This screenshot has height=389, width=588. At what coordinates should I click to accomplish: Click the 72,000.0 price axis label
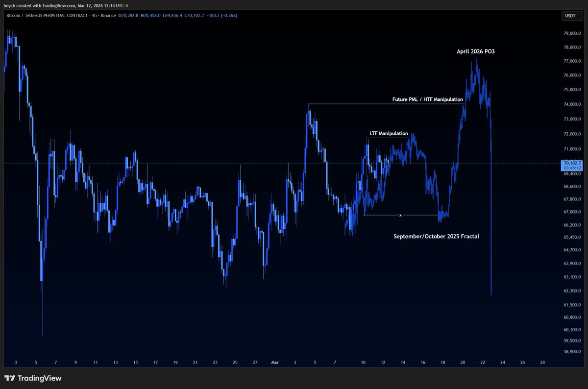(x=572, y=134)
